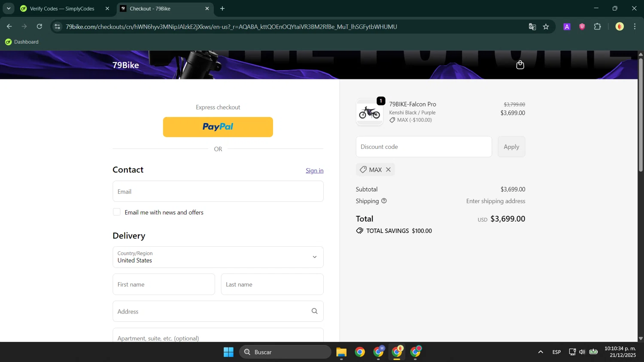The height and width of the screenshot is (362, 644).
Task: Open File Explorer from the taskbar
Action: click(x=341, y=352)
